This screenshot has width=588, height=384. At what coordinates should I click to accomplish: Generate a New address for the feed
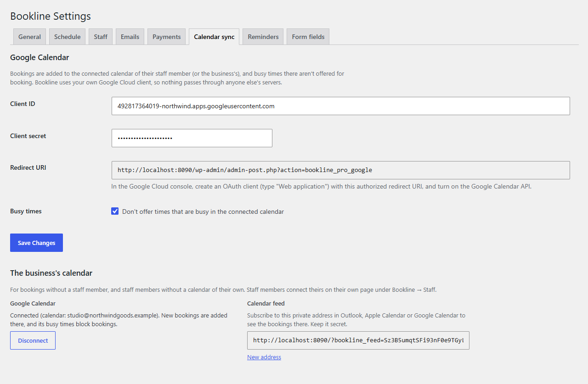click(264, 357)
